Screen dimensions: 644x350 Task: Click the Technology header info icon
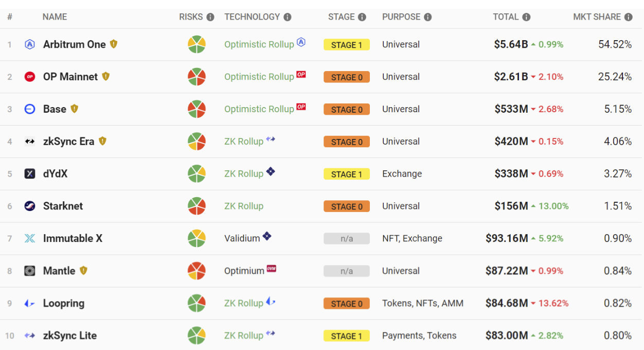tap(288, 17)
